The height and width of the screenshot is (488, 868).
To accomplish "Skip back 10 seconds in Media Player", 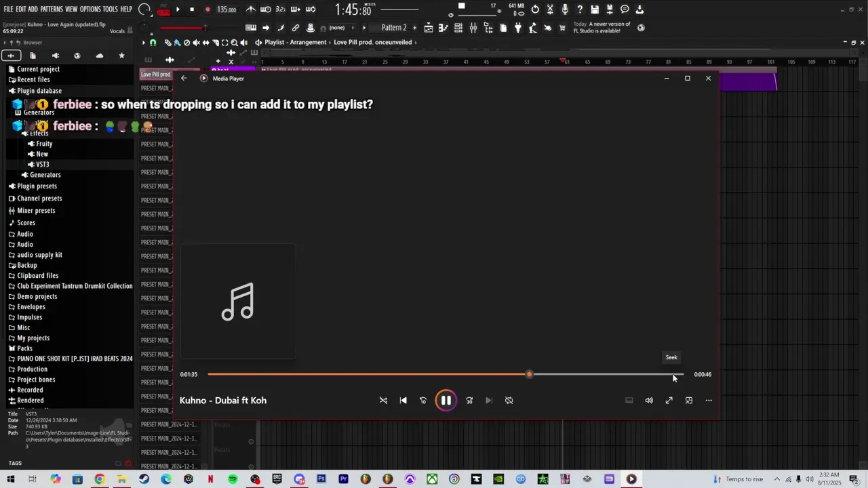I will coord(423,401).
